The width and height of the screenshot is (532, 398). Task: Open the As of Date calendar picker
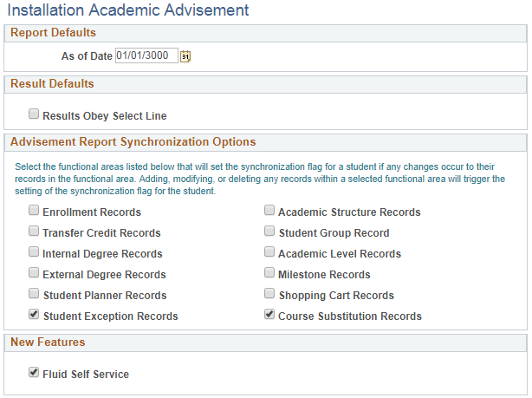tap(185, 56)
